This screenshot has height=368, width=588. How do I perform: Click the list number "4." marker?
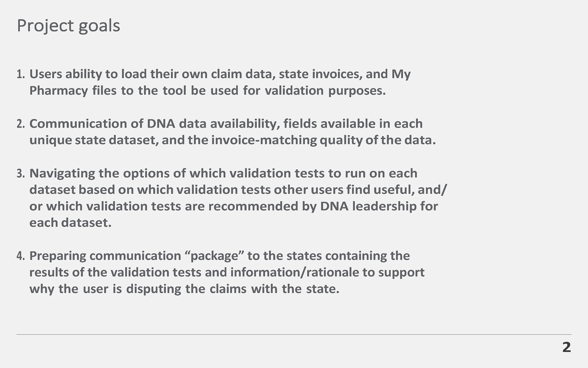pos(21,256)
